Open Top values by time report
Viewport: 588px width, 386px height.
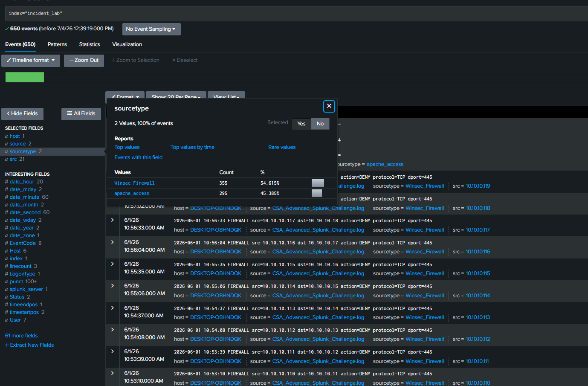tap(192, 147)
